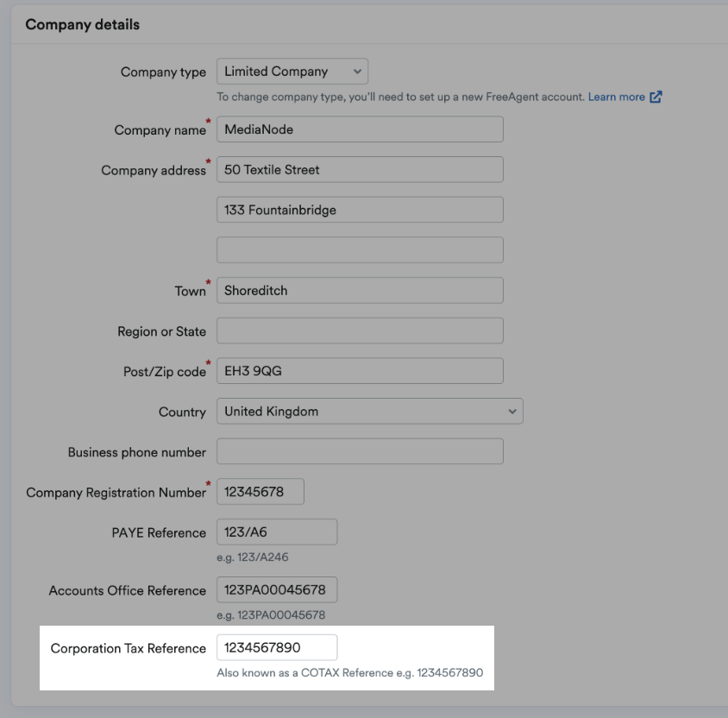Edit the Accounts Office Reference field
The height and width of the screenshot is (718, 728).
277,590
